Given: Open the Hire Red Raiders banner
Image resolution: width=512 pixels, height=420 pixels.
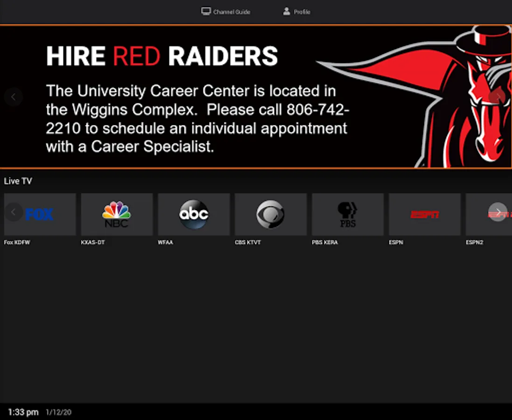Looking at the screenshot, I should pos(256,97).
